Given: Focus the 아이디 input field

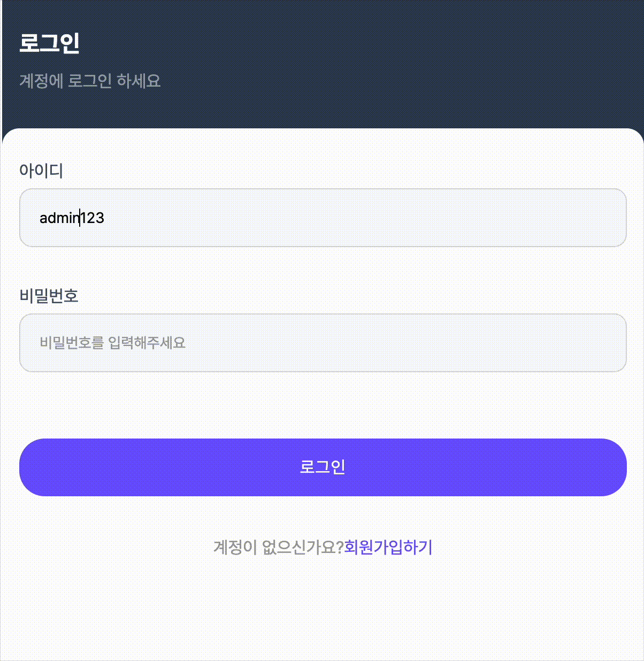Looking at the screenshot, I should (x=323, y=218).
